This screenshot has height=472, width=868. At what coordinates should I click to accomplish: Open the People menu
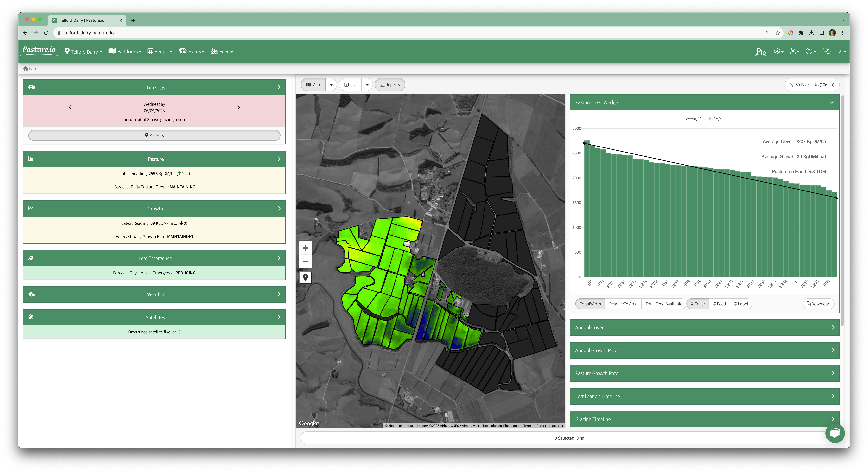[x=160, y=51]
